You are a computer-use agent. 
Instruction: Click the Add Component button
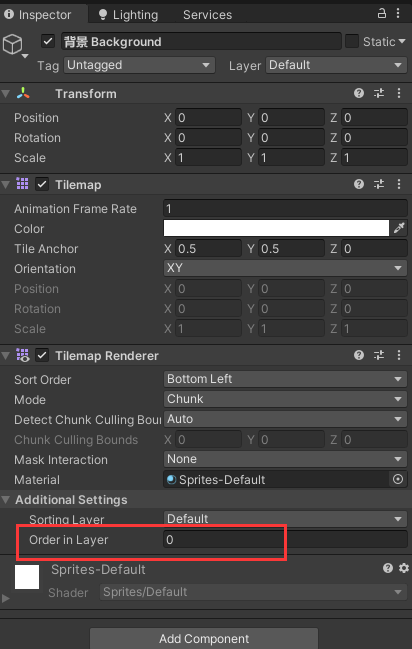[x=204, y=638]
